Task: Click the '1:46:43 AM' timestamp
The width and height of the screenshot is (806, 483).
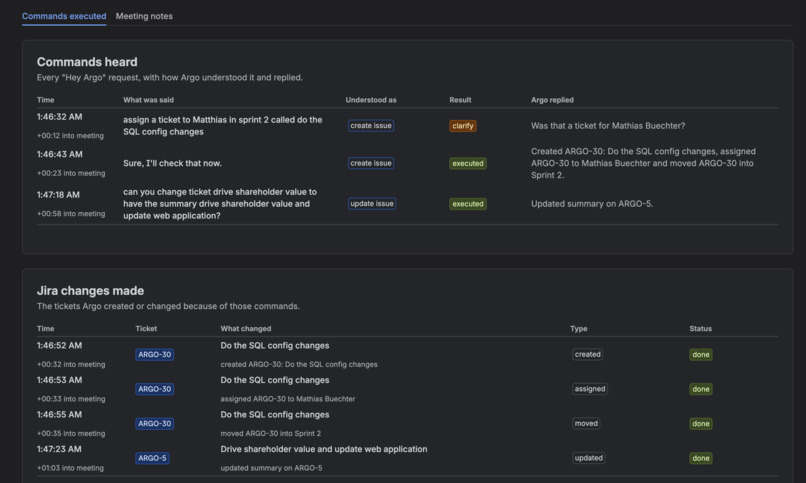Action: [x=59, y=154]
